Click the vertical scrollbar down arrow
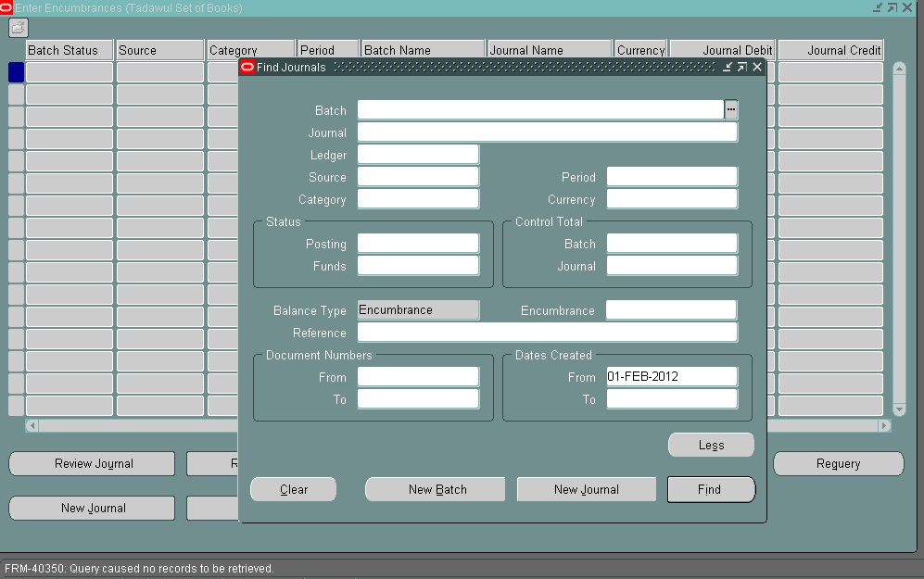 [898, 409]
